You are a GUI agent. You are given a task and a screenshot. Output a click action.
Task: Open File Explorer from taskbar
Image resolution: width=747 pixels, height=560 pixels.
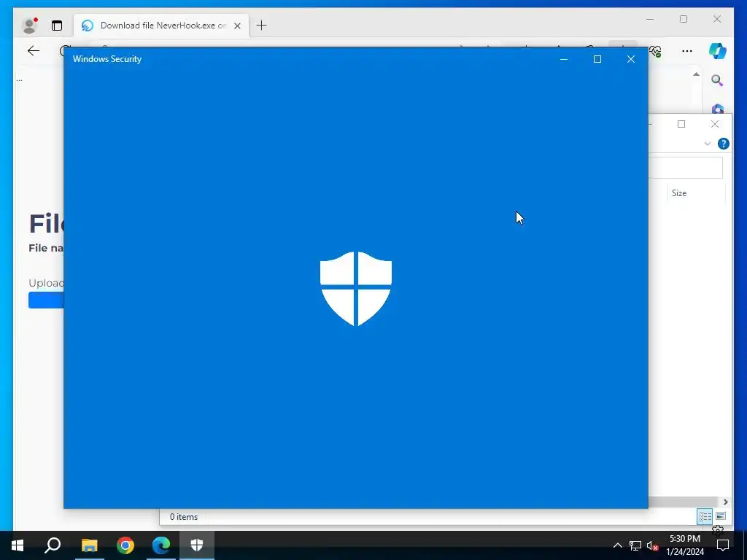(89, 545)
